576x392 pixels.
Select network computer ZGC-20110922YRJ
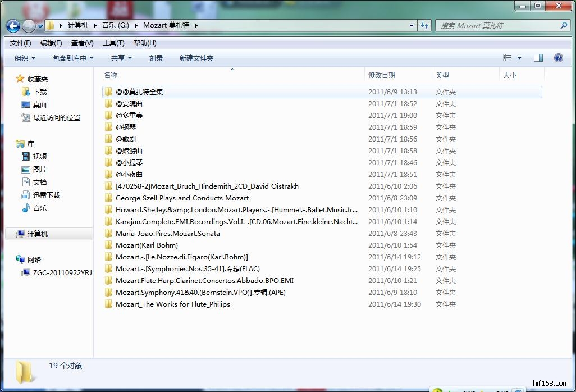coord(62,272)
